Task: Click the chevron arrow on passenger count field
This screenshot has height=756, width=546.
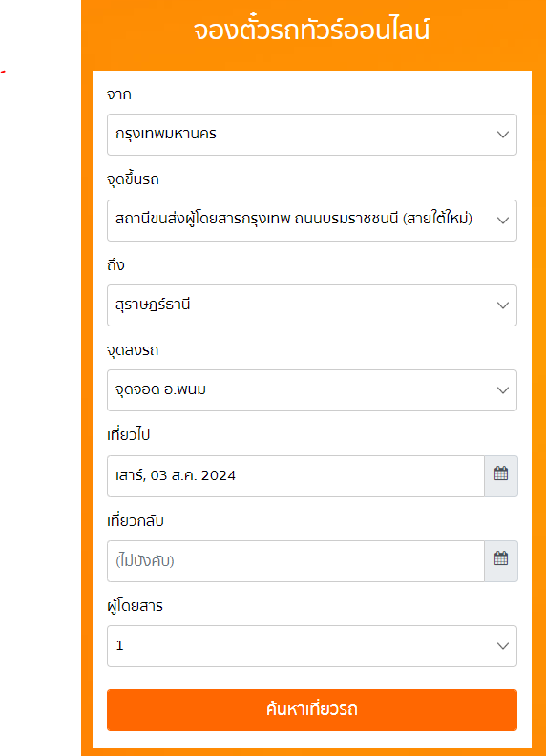Action: tap(503, 646)
